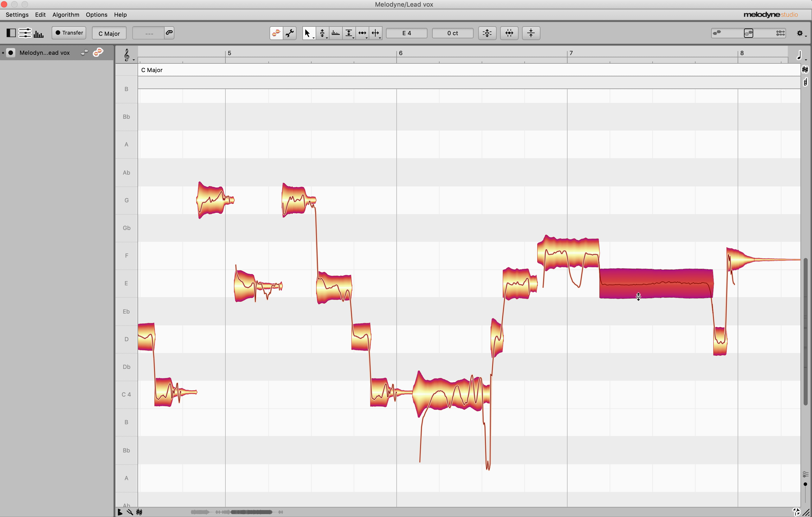Select the Amplitude tool

349,33
